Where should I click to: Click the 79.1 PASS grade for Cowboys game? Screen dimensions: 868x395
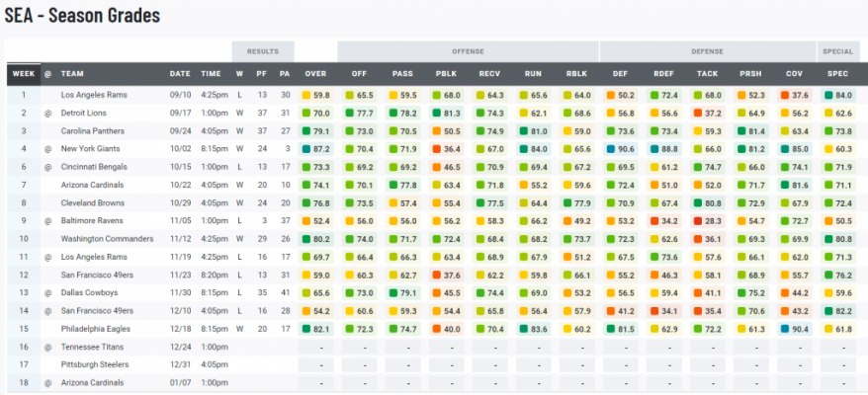[x=402, y=292]
